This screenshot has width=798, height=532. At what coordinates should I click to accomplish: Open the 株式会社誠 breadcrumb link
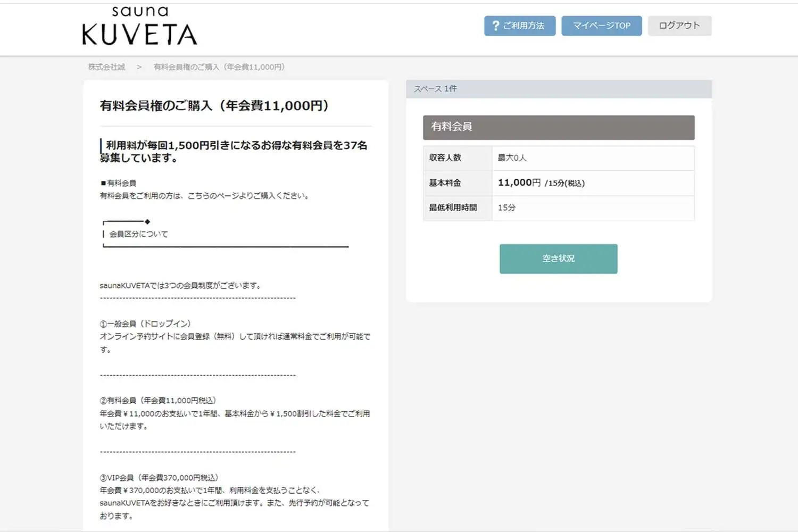(106, 67)
